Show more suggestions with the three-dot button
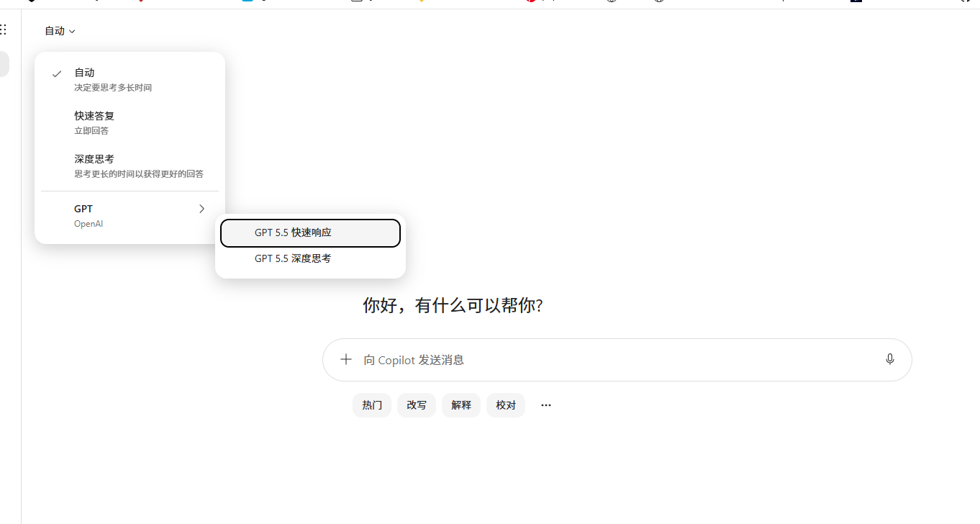980x524 pixels. pyautogui.click(x=546, y=405)
